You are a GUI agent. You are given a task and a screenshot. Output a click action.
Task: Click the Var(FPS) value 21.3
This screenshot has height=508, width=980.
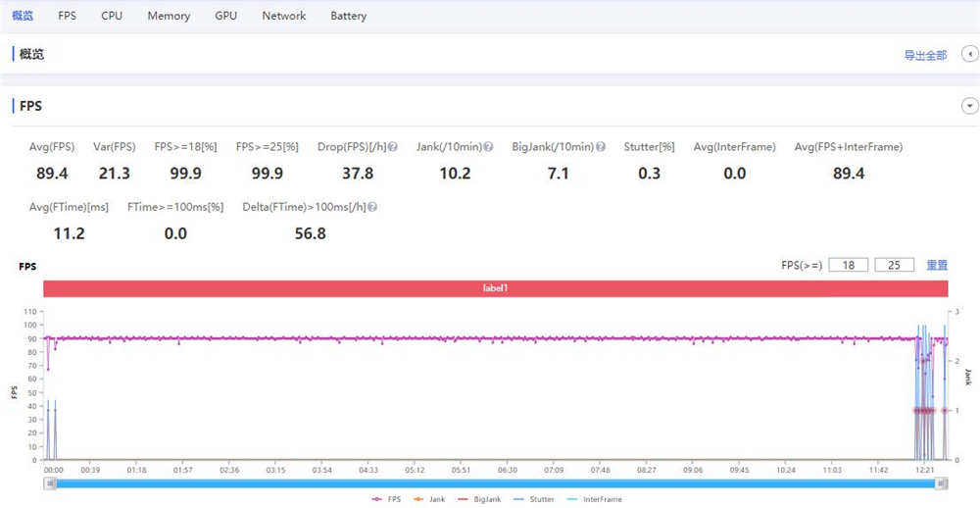(115, 174)
